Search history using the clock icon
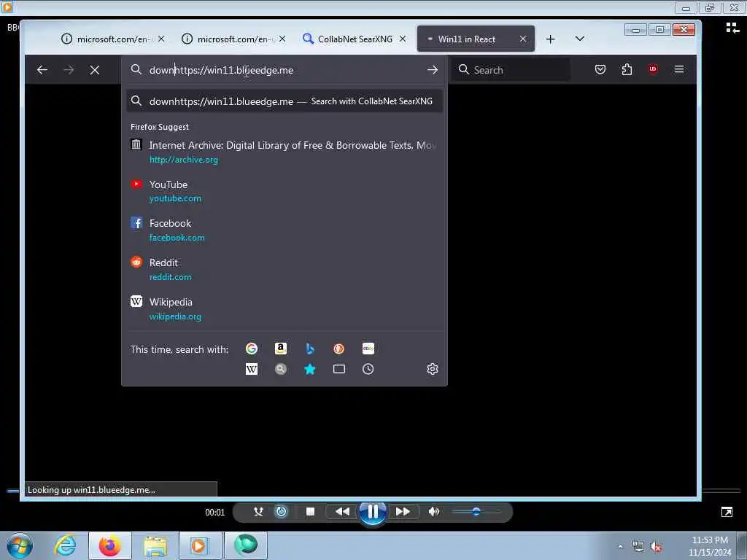 pyautogui.click(x=368, y=369)
